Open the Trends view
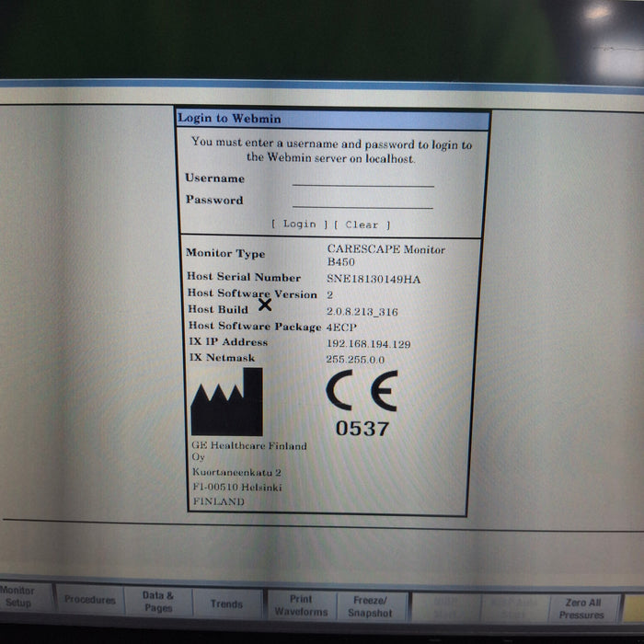Screen dimensions: 644x644 [226, 604]
